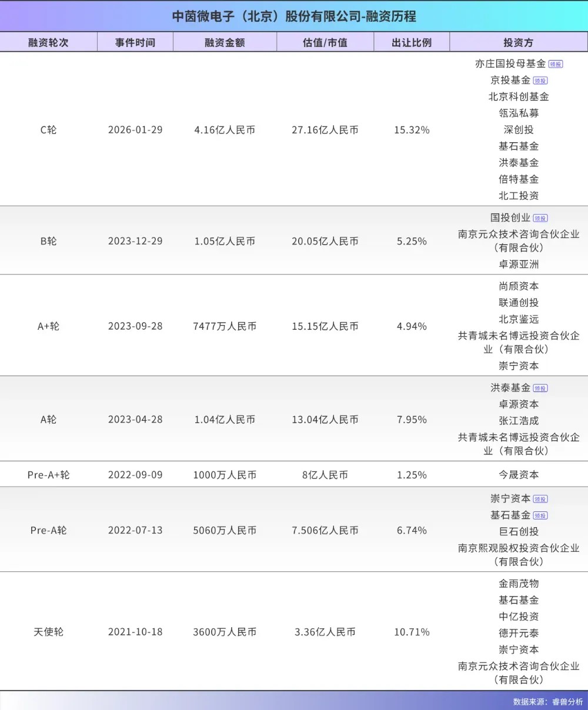588x710 pixels.
Task: Click the 数据来源：睿兽分析 footer text
Action: 547,701
